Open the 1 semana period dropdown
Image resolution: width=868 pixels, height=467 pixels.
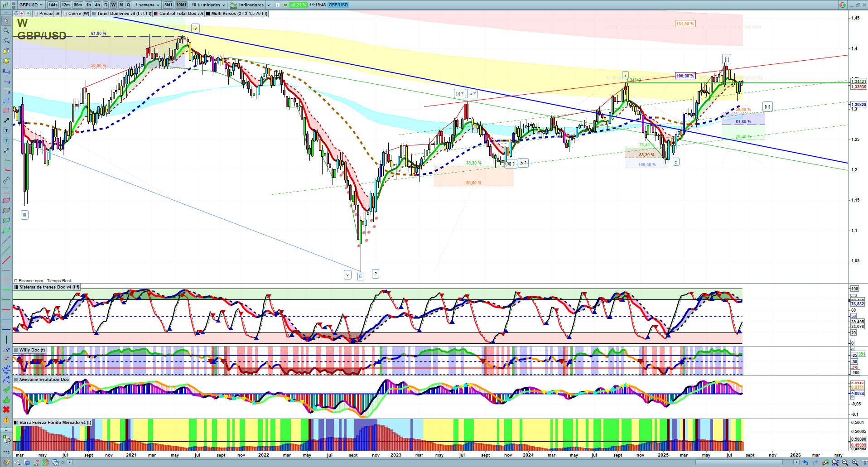[147, 5]
